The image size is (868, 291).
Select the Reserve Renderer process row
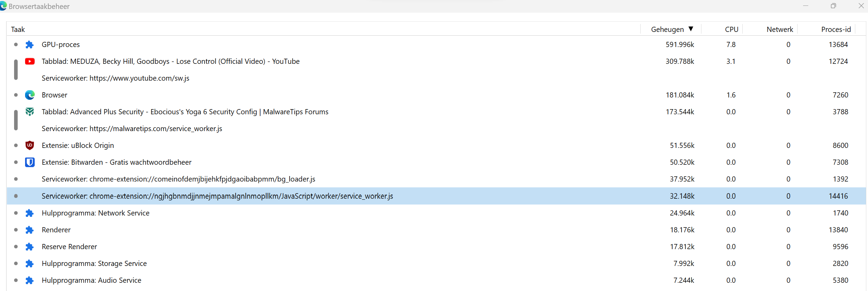69,247
